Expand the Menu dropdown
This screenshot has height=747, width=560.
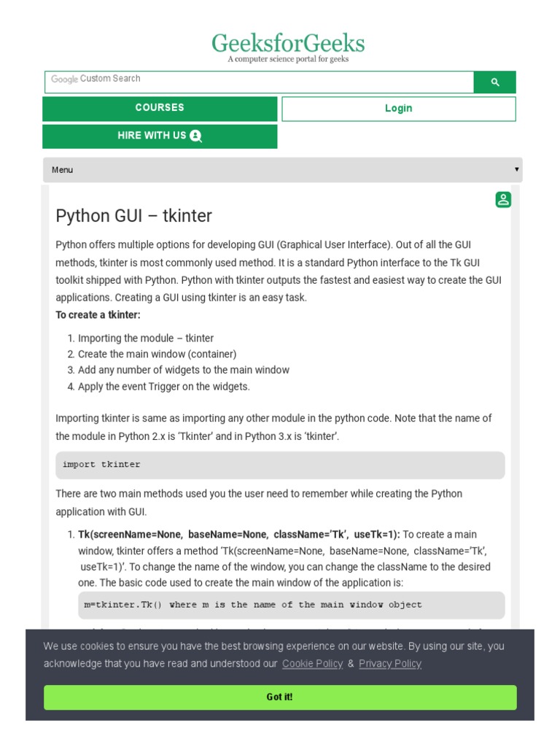[282, 170]
